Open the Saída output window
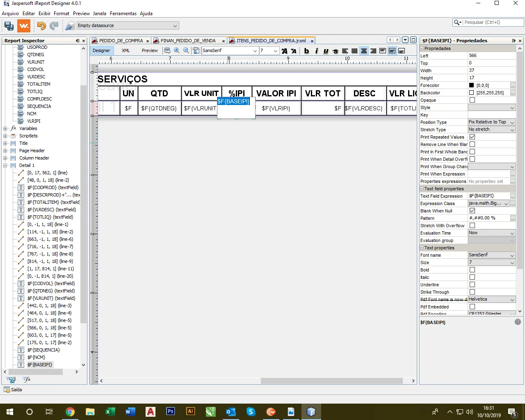The width and height of the screenshot is (525, 420). (13, 390)
